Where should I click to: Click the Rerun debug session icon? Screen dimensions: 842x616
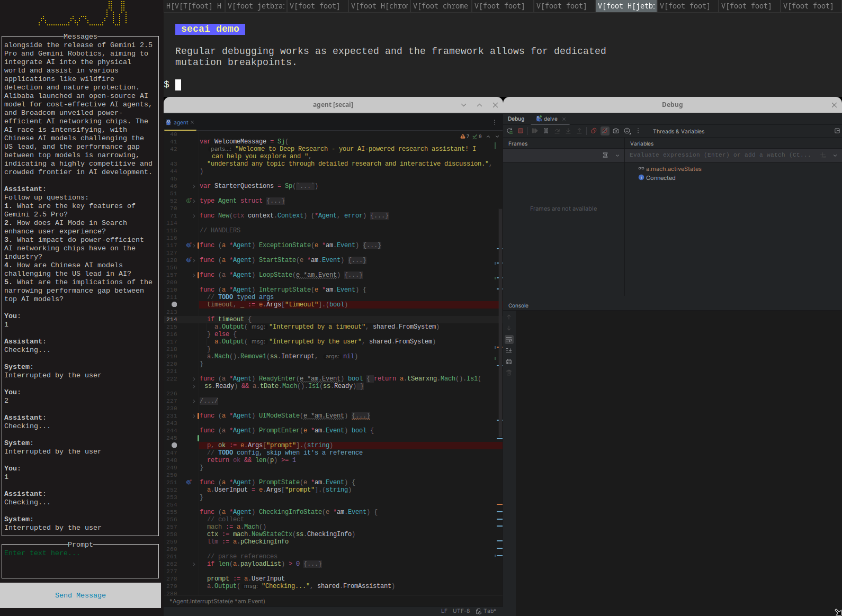click(x=509, y=131)
